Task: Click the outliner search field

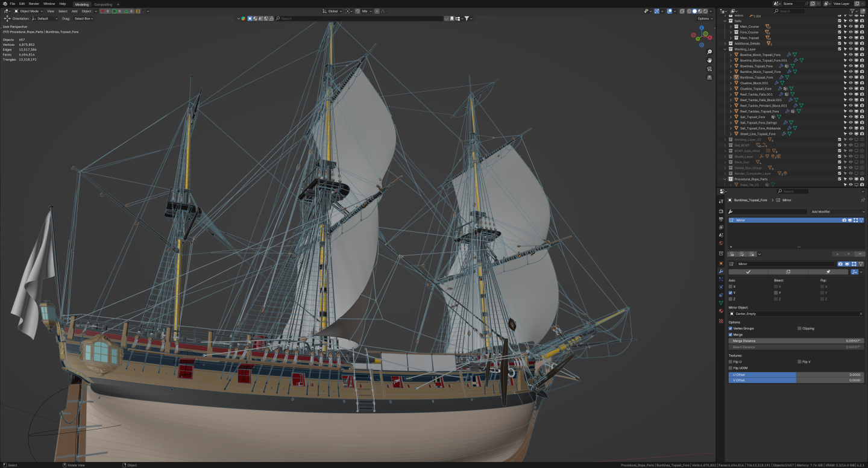Action: (790, 11)
